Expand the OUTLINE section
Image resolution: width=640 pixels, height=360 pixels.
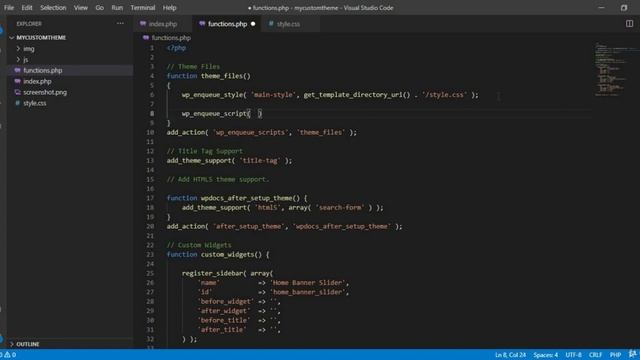28,344
